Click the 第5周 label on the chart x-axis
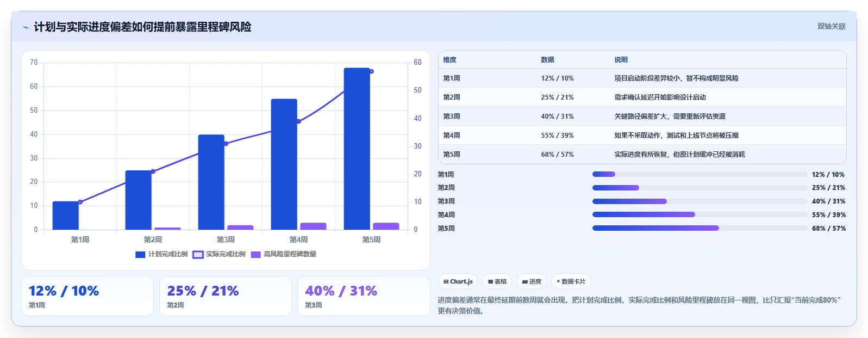 coord(371,239)
